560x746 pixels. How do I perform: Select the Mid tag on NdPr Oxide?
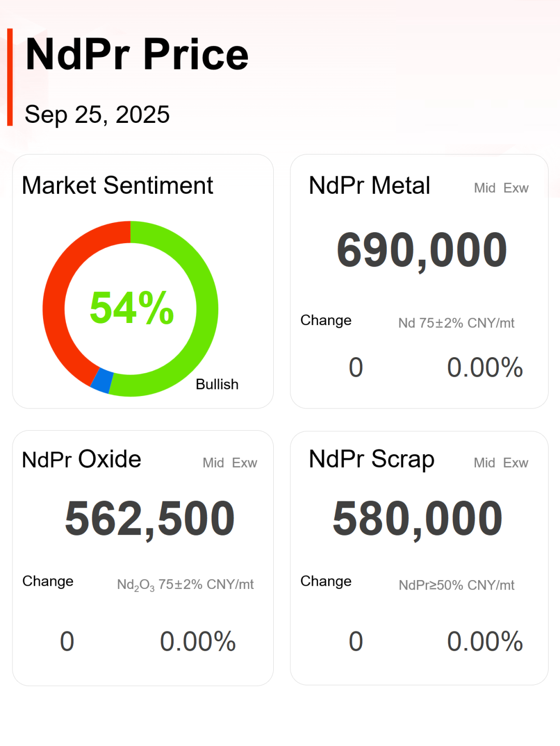[x=213, y=463]
